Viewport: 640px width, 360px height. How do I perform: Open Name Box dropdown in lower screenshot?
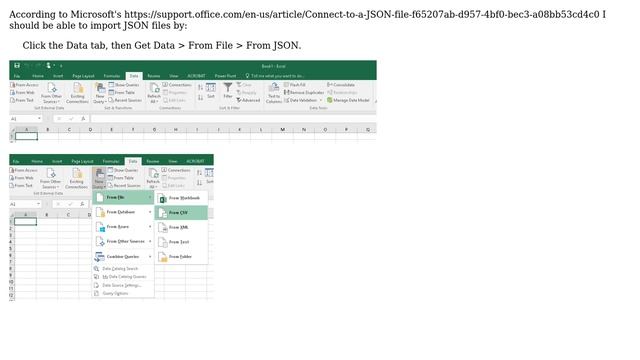pyautogui.click(x=38, y=204)
